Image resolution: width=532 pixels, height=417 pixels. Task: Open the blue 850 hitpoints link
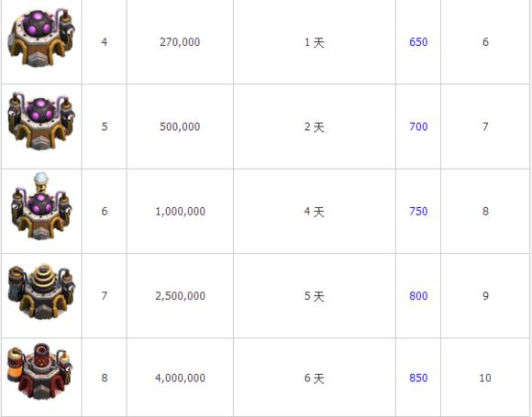point(418,378)
